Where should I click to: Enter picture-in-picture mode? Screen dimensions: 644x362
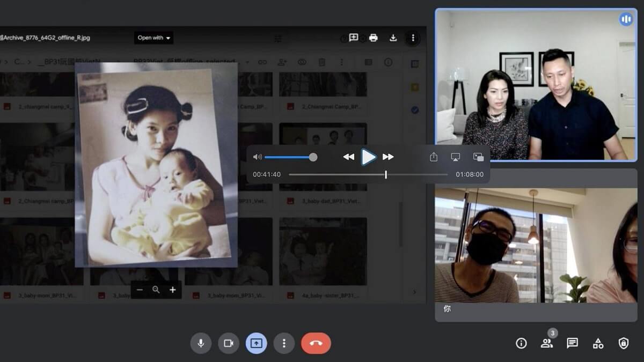coord(478,157)
